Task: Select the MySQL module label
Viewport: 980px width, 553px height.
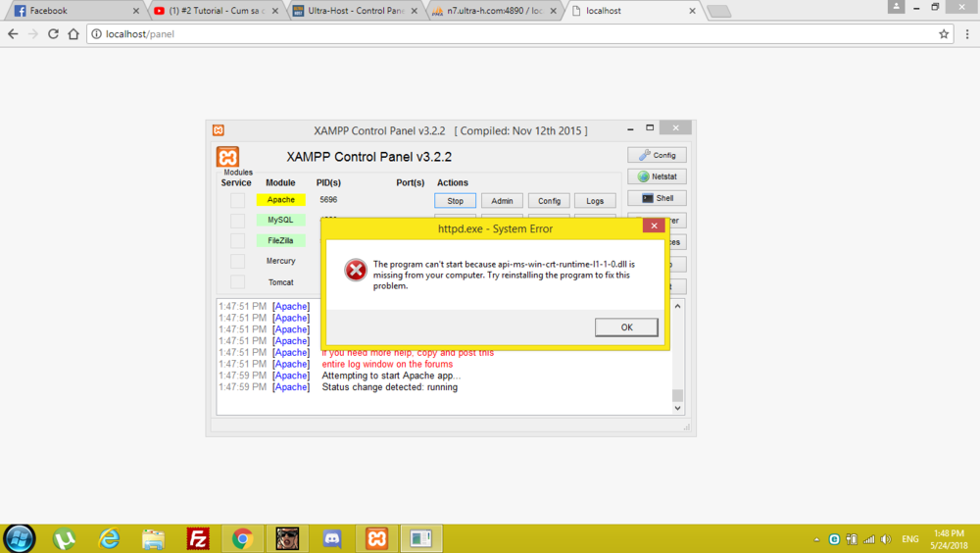Action: point(280,220)
